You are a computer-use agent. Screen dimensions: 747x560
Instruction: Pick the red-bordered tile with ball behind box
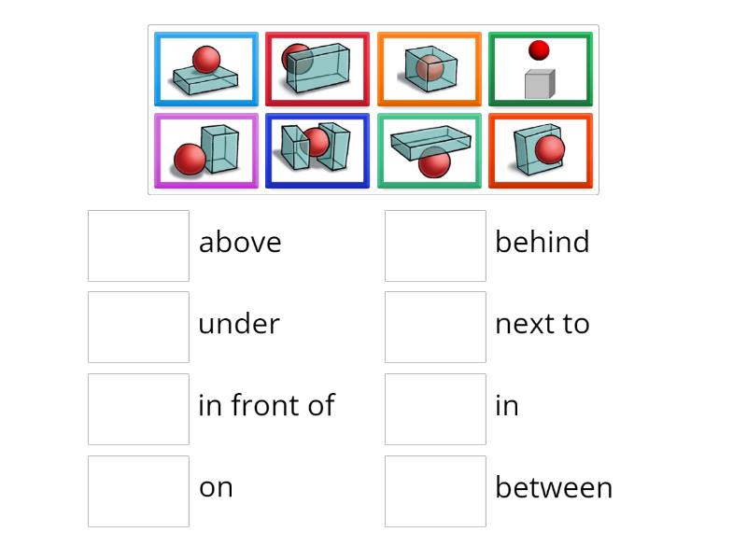pyautogui.click(x=317, y=70)
